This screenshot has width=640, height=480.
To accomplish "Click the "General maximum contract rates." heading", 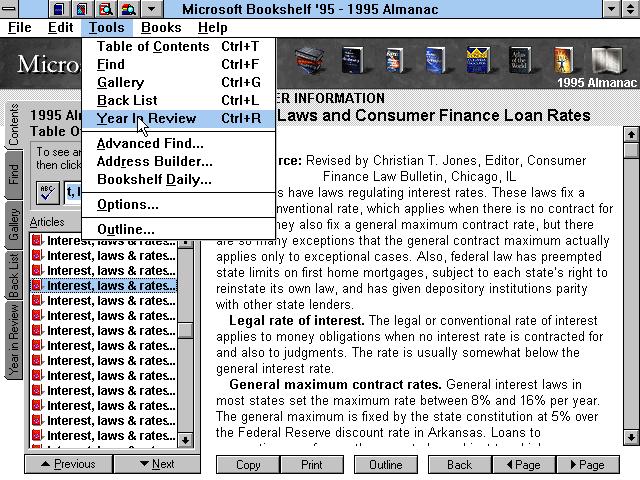I will [335, 384].
